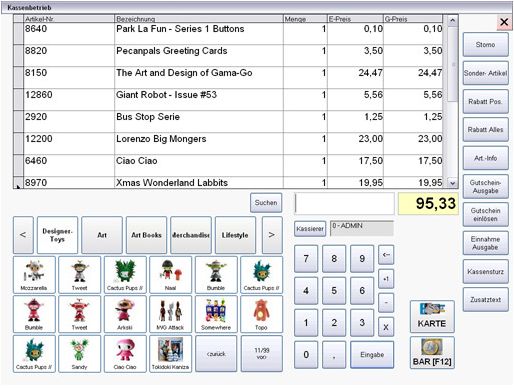Run Kassensturz
Screen dimensions: 514x388
486,271
